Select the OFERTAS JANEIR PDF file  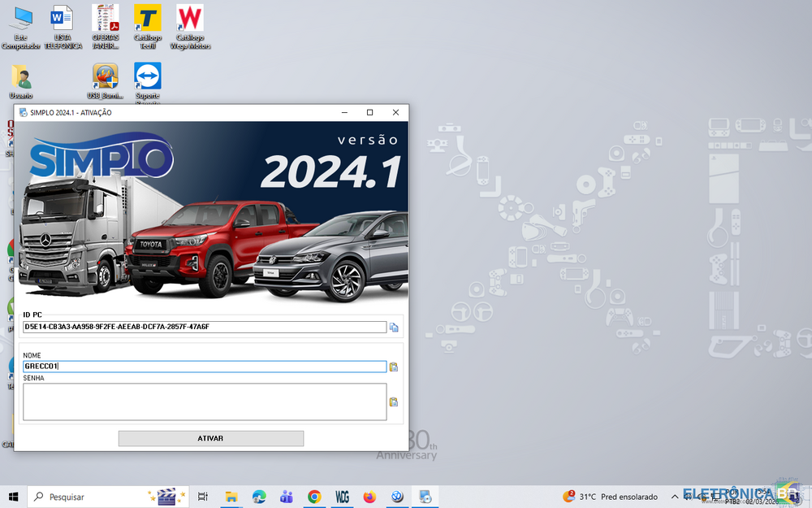(106, 20)
